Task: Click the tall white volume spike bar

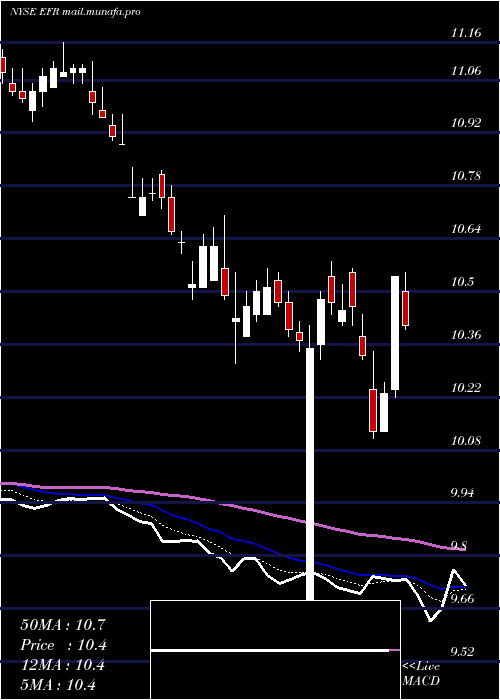Action: click(x=310, y=474)
